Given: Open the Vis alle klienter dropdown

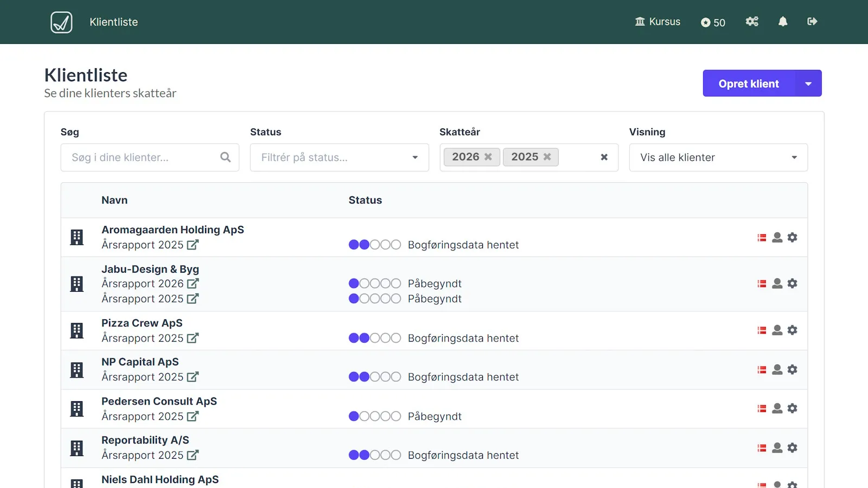Looking at the screenshot, I should click(x=718, y=157).
